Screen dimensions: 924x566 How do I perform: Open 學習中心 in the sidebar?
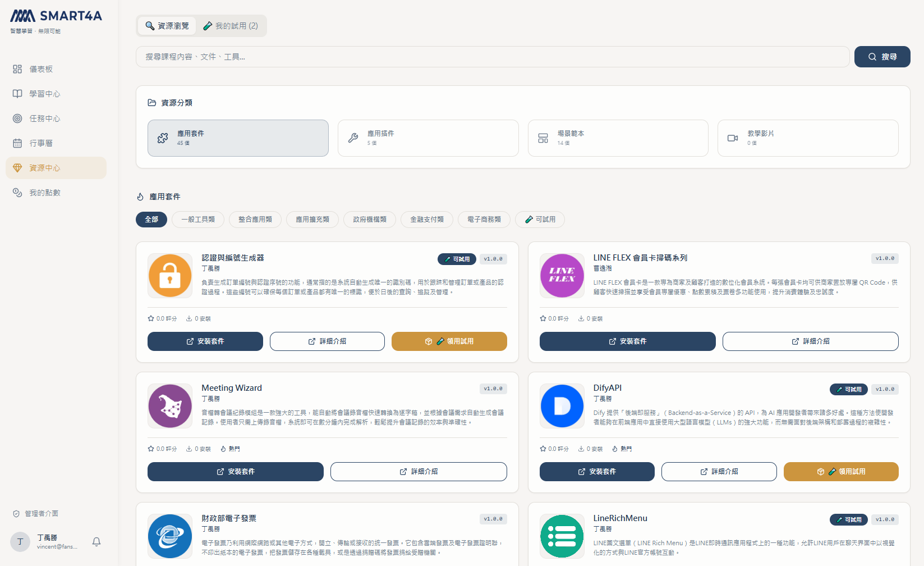(x=56, y=94)
